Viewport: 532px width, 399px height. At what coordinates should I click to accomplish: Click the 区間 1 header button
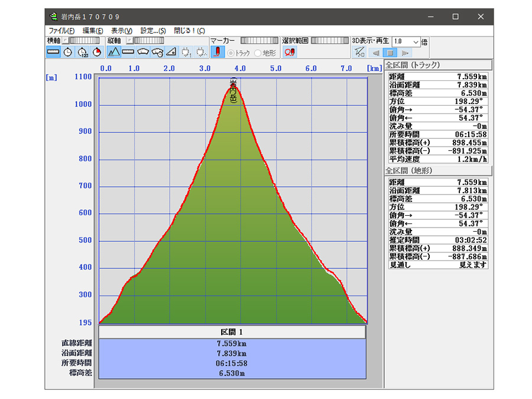pyautogui.click(x=232, y=332)
